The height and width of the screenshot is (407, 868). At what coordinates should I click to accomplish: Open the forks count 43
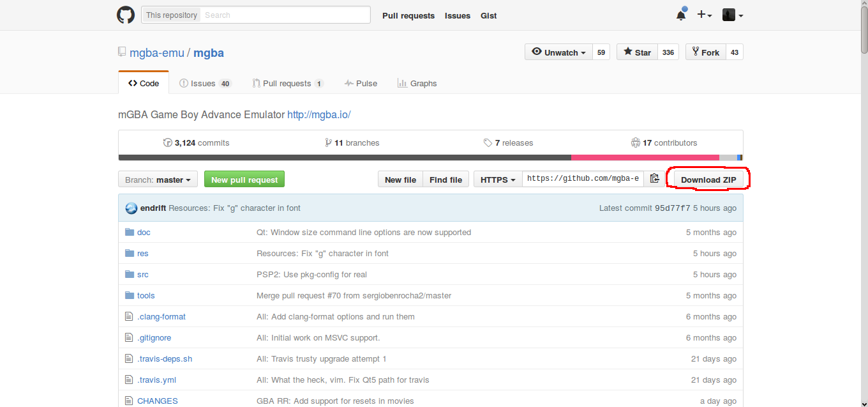point(735,52)
